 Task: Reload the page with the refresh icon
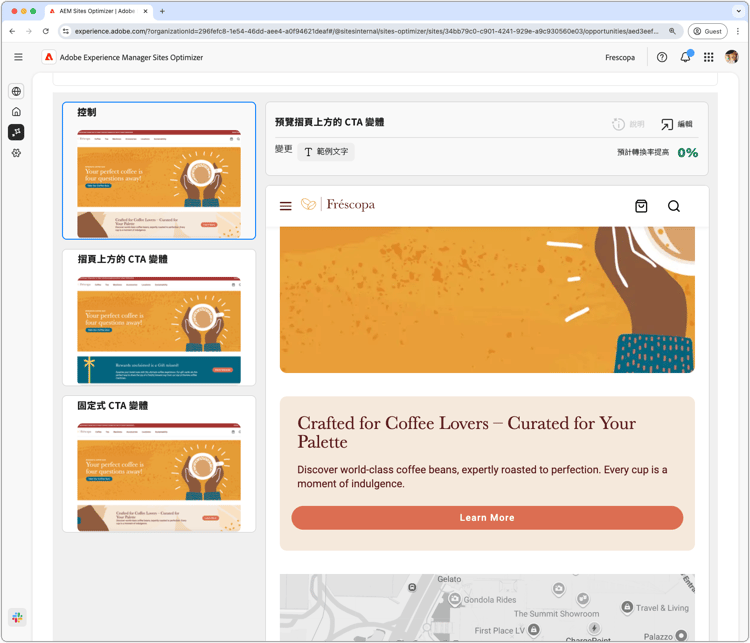[45, 31]
